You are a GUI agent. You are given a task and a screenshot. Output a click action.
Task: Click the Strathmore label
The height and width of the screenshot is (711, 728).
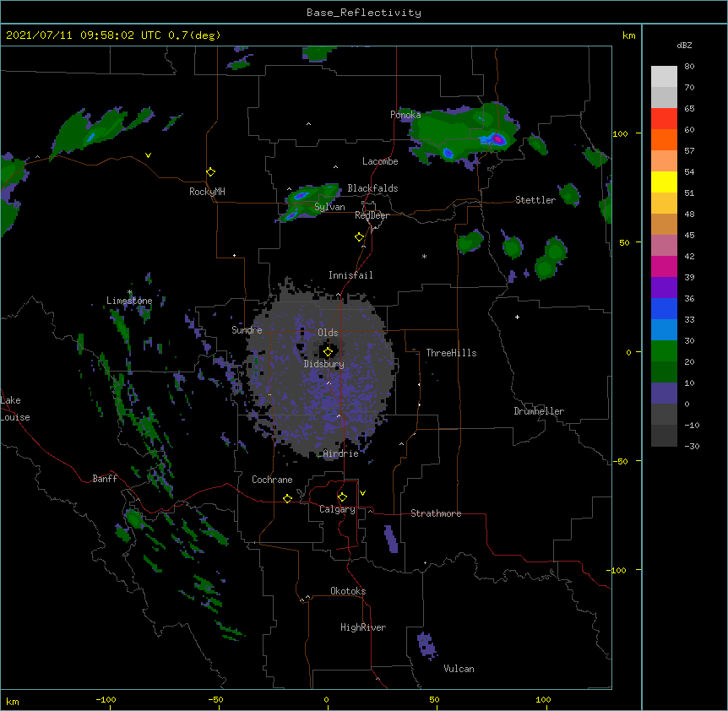[436, 513]
